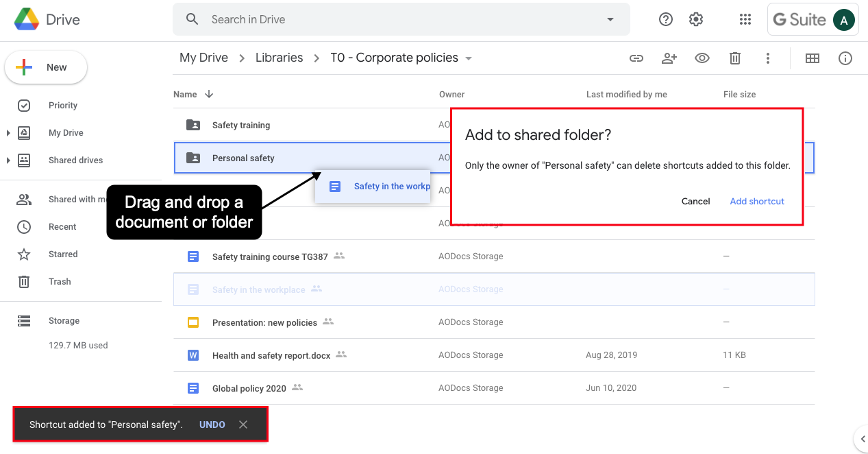Select Health and safety report.docx
This screenshot has height=454, width=868.
coord(494,355)
